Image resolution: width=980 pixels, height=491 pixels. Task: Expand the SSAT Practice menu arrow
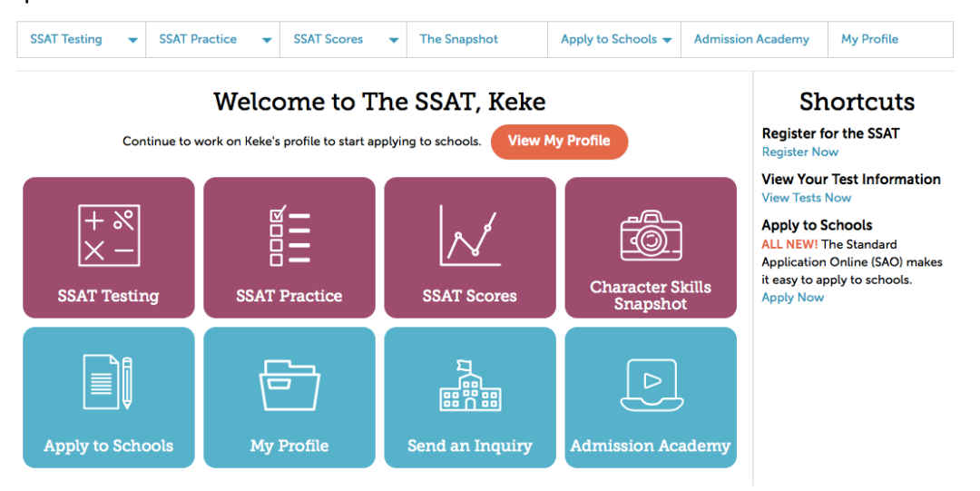267,41
